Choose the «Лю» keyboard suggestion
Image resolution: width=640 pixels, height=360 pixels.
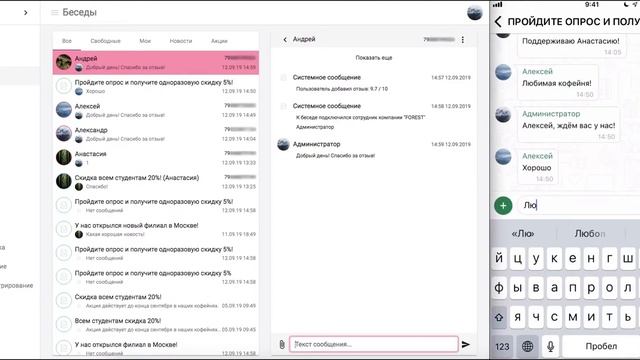tap(523, 233)
